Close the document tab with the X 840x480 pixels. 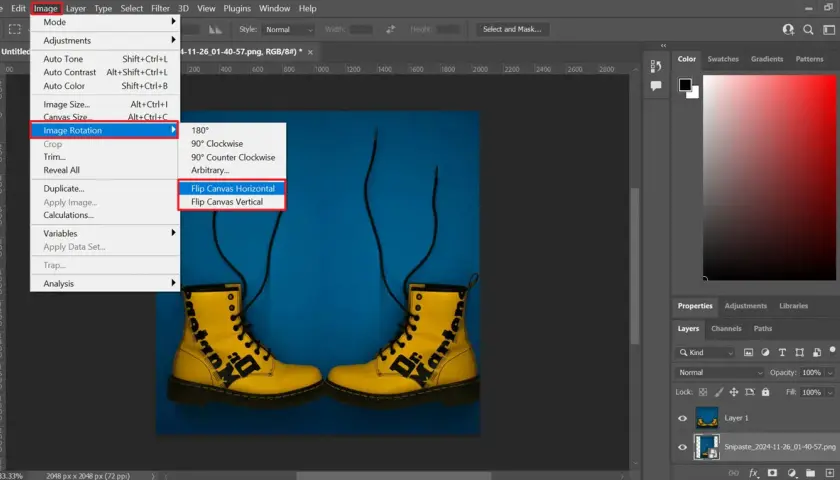tap(310, 52)
